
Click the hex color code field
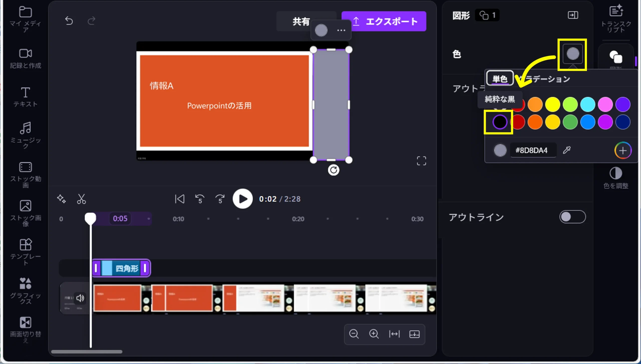pyautogui.click(x=533, y=150)
